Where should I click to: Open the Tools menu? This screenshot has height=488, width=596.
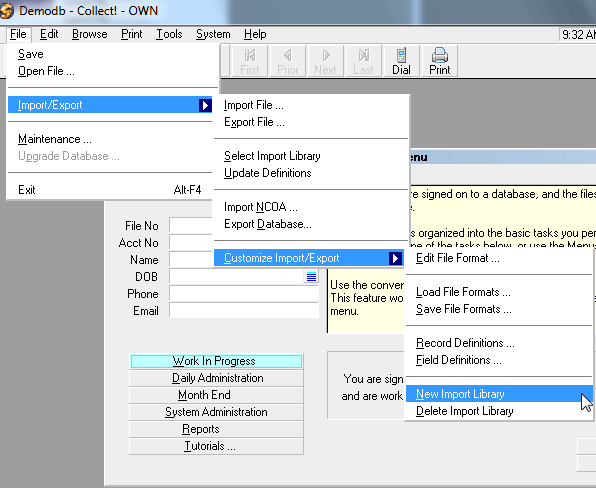click(169, 34)
